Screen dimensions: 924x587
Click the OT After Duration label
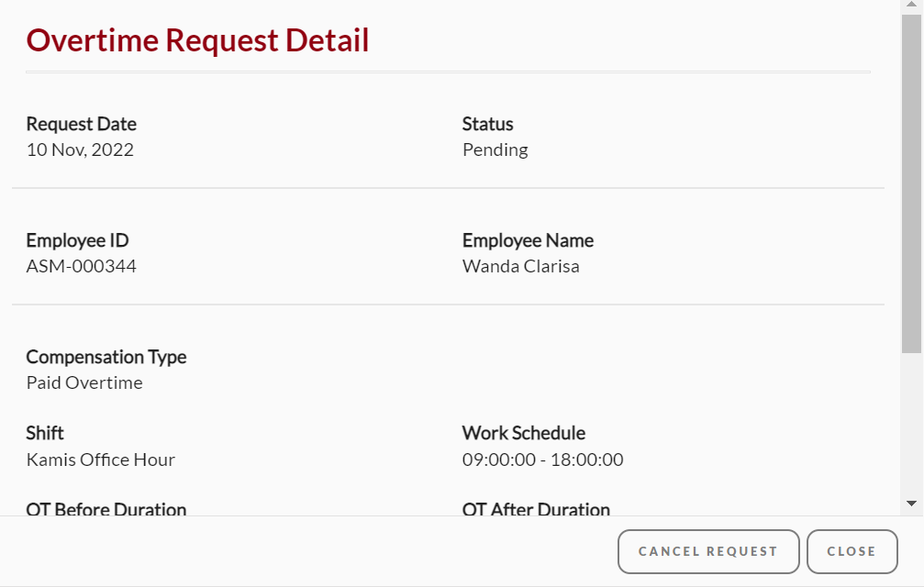click(536, 508)
